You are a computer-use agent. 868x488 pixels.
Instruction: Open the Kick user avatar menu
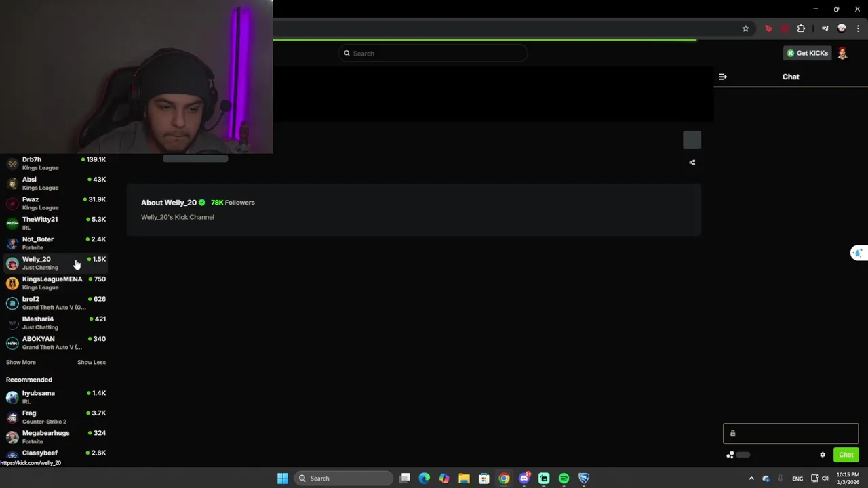842,53
